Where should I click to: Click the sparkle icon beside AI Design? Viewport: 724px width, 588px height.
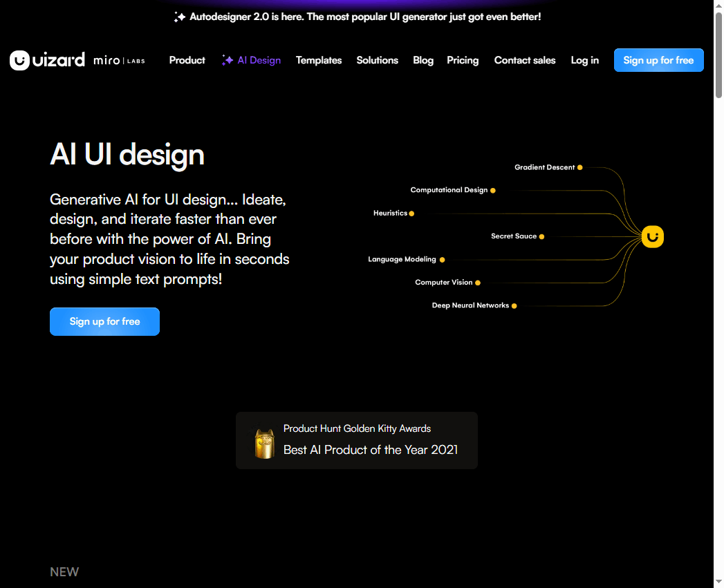pyautogui.click(x=228, y=61)
